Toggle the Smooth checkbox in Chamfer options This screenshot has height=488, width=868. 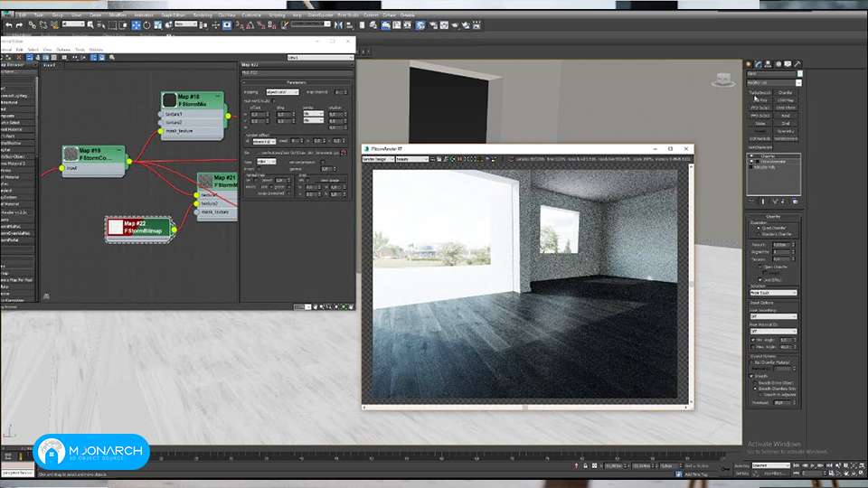pos(751,376)
